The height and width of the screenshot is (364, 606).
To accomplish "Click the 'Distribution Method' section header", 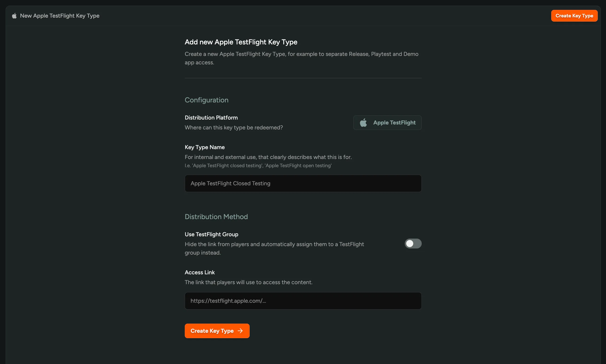I will (x=216, y=217).
